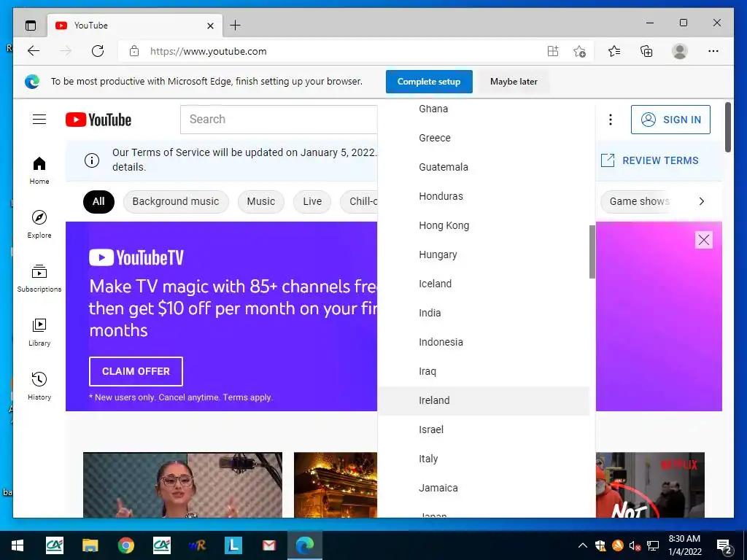This screenshot has width=747, height=560.
Task: Choose Jamaica from location list
Action: tap(484, 488)
